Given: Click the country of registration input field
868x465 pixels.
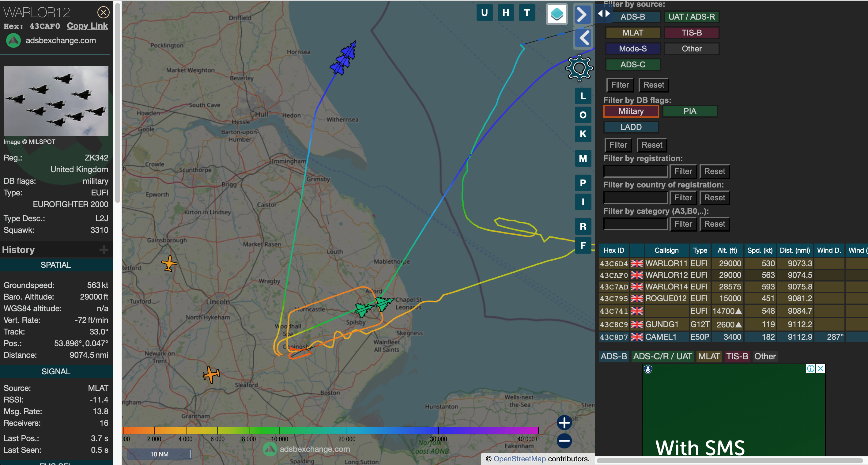Looking at the screenshot, I should (636, 198).
